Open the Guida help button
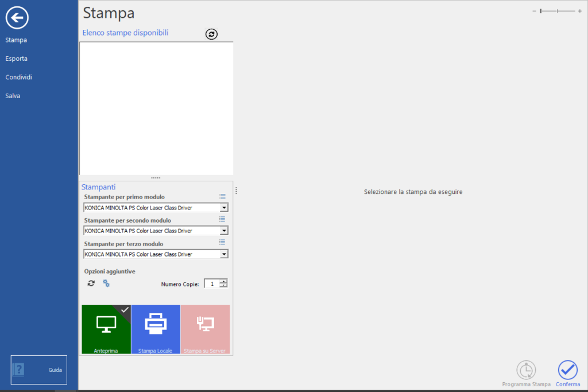This screenshot has height=392, width=588. point(39,370)
